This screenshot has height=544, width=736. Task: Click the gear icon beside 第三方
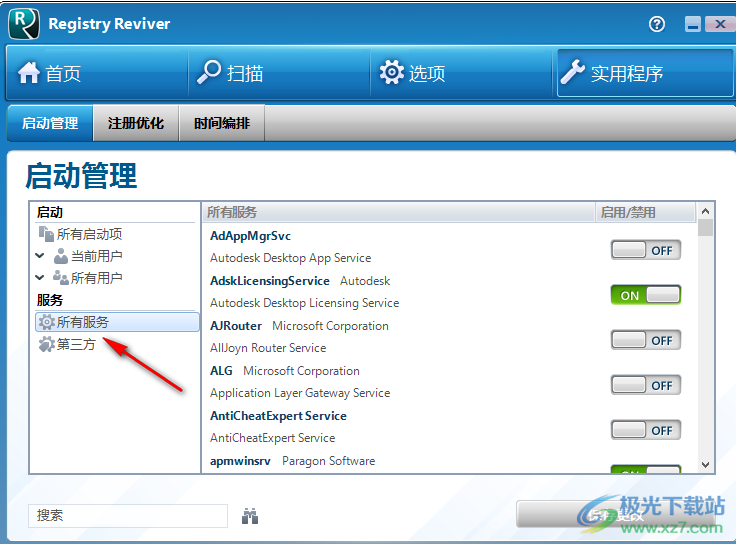46,344
